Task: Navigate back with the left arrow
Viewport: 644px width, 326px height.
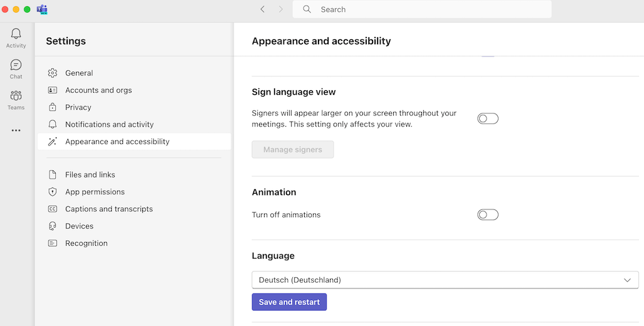Action: click(262, 9)
